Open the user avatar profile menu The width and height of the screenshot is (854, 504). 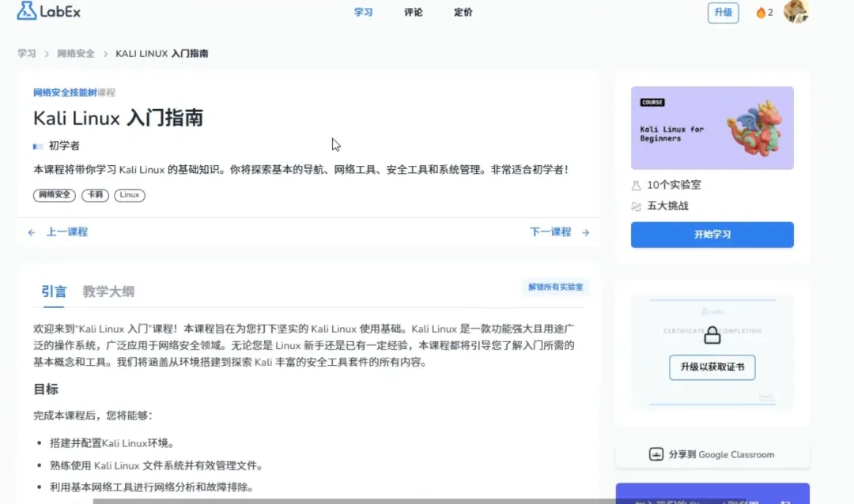[x=795, y=11]
